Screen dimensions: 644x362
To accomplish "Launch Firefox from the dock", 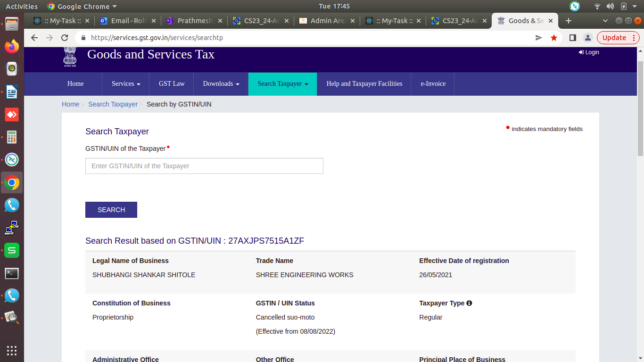I will 12,46.
